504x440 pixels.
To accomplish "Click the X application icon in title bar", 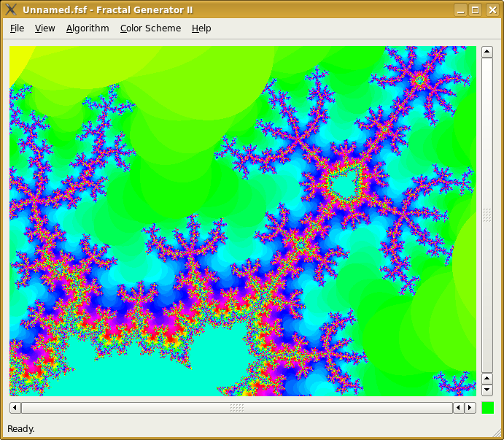I will [x=11, y=9].
